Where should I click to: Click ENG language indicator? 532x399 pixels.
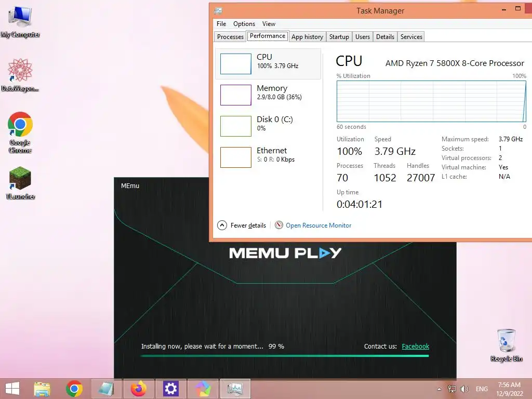point(482,389)
